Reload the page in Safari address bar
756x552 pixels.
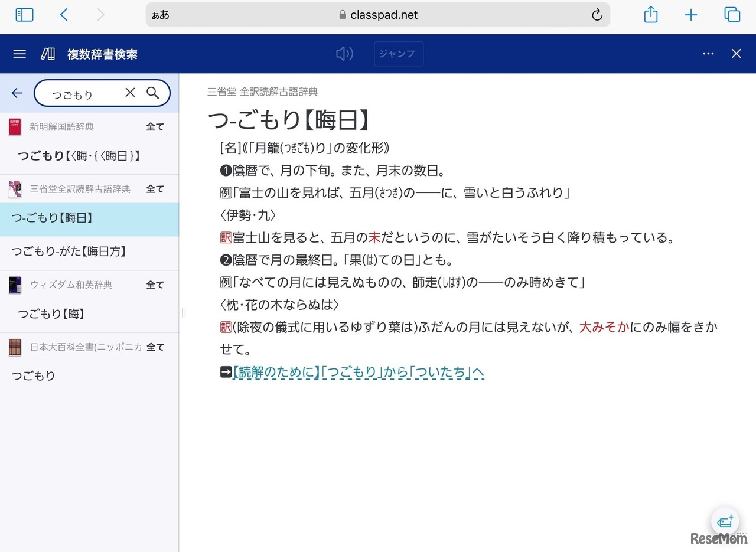(597, 15)
